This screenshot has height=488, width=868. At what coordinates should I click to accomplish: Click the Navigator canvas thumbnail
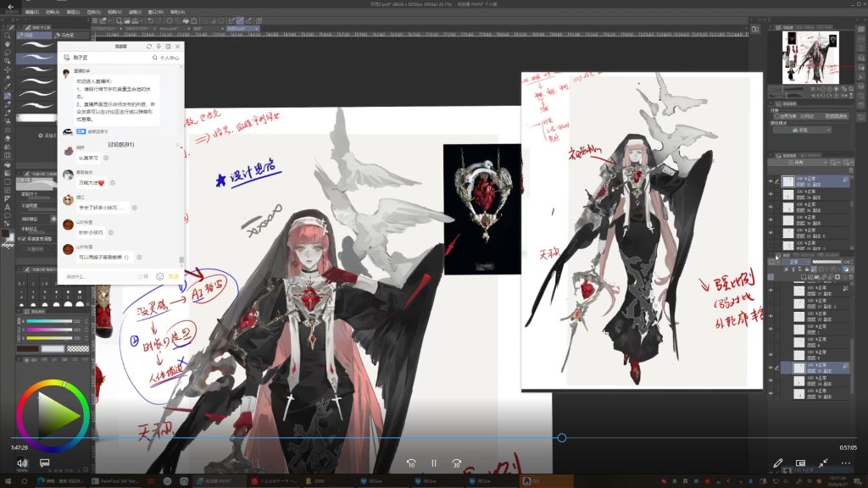810,57
